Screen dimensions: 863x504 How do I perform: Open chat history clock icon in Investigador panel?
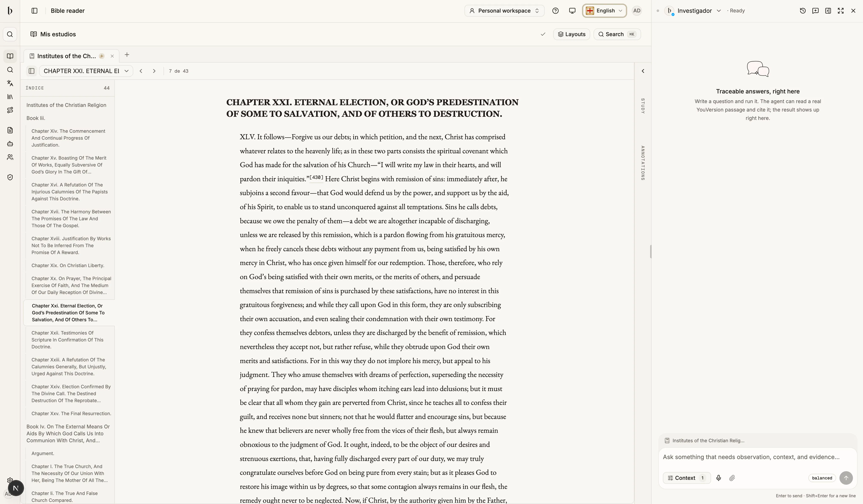[803, 11]
